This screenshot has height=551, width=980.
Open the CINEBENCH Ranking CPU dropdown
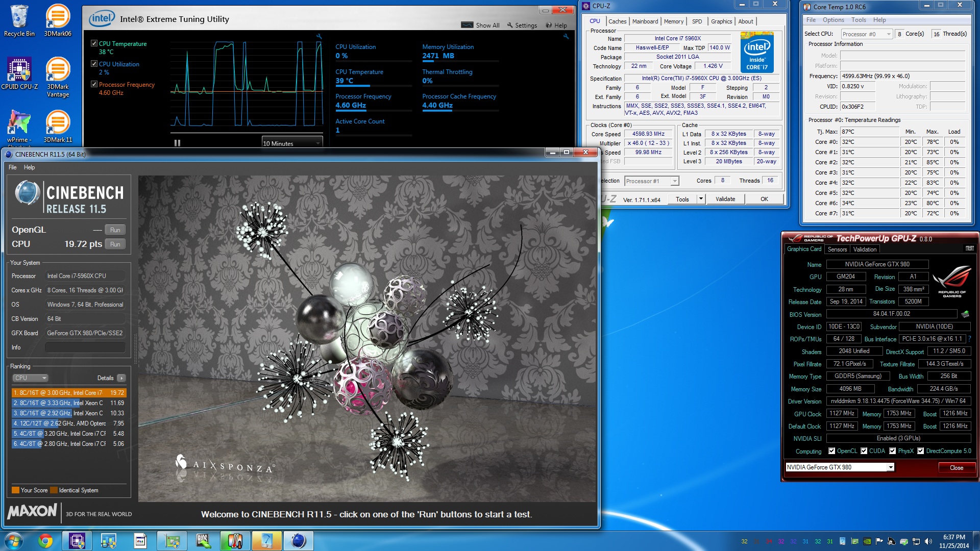(x=30, y=378)
